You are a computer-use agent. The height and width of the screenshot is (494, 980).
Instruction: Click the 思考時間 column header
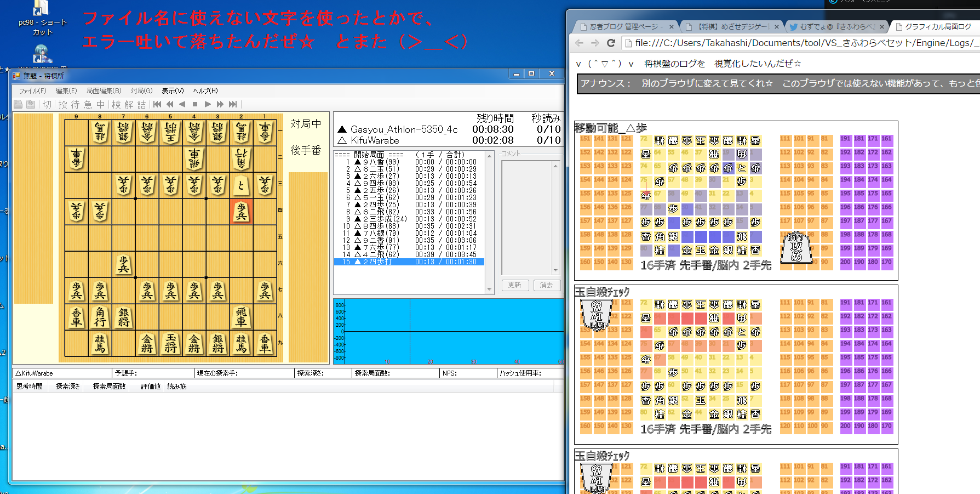click(30, 387)
